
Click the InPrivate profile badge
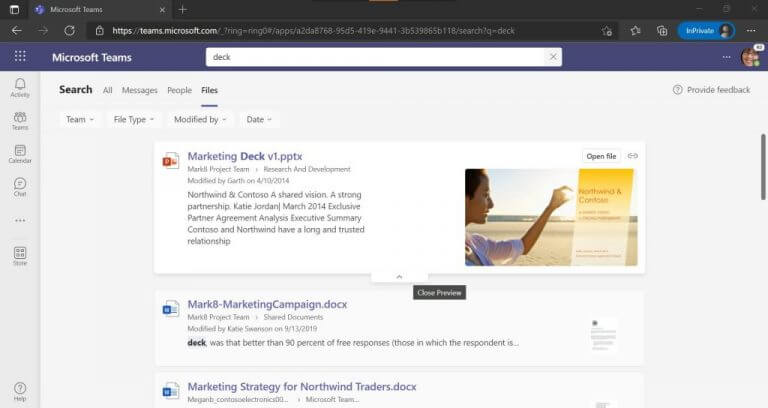tap(706, 30)
